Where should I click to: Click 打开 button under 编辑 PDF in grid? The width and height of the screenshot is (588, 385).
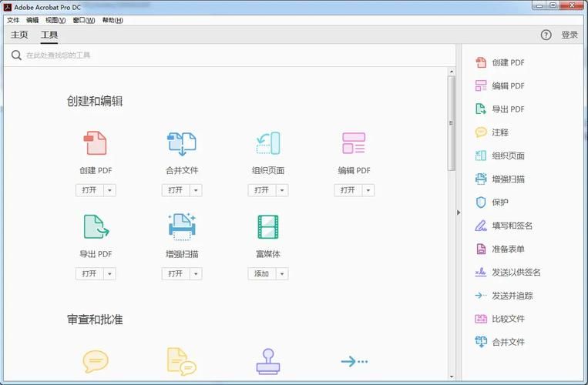pyautogui.click(x=348, y=190)
